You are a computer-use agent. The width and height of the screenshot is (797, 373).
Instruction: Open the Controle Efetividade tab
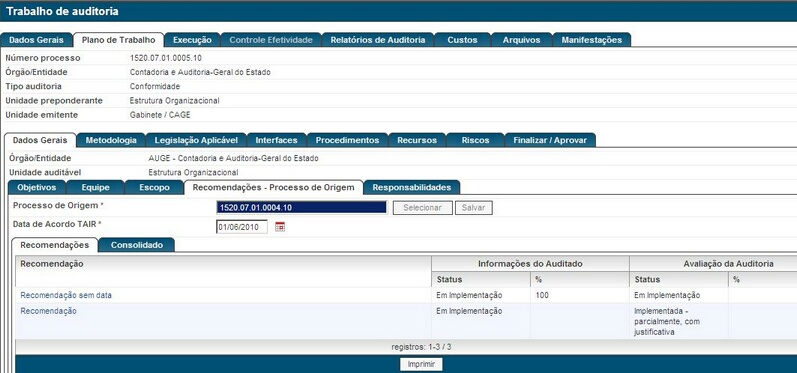[271, 40]
